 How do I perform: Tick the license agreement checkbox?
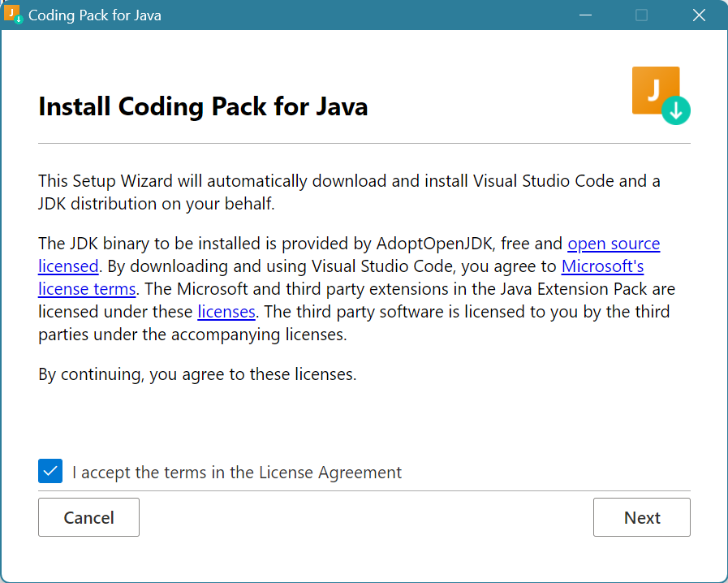[x=50, y=471]
